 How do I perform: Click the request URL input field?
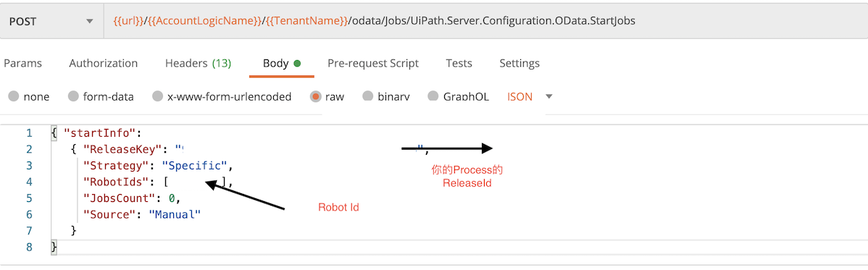(485, 21)
